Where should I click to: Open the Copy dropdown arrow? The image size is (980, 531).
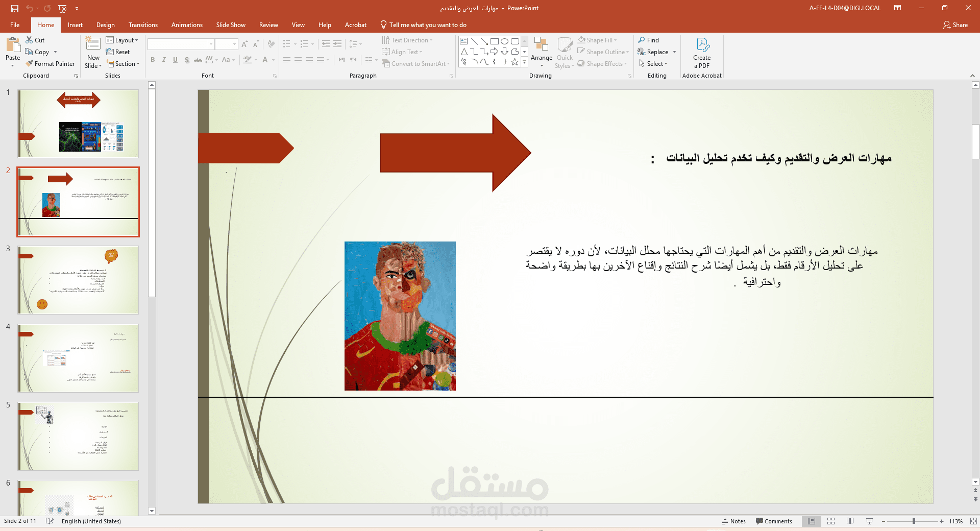click(x=55, y=52)
